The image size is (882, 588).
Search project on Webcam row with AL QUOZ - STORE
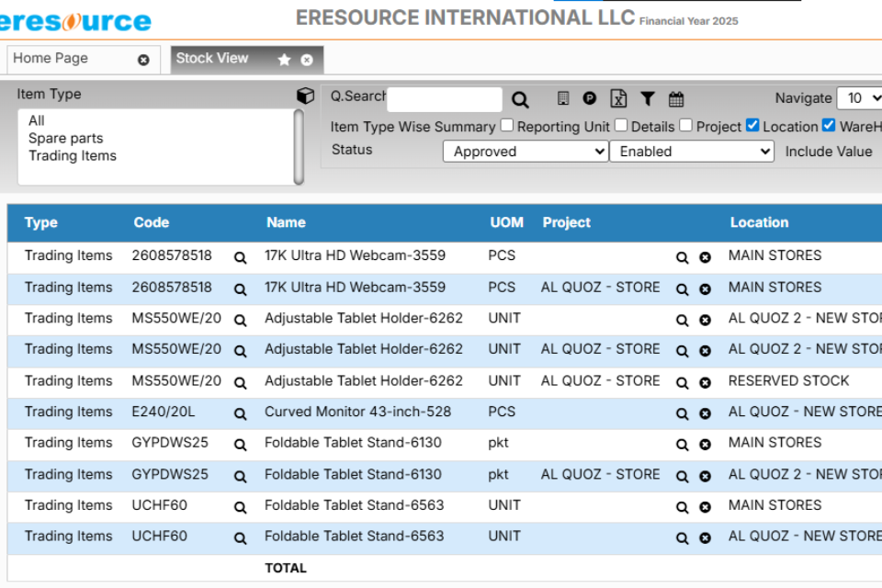tap(682, 289)
